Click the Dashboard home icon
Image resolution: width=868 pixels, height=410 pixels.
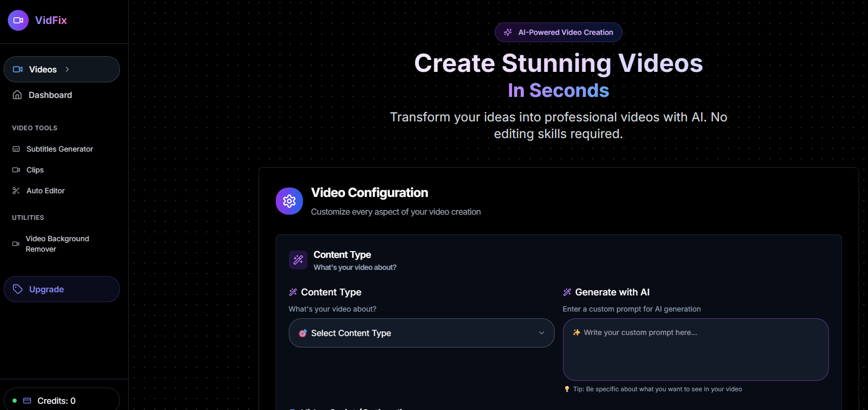point(17,95)
